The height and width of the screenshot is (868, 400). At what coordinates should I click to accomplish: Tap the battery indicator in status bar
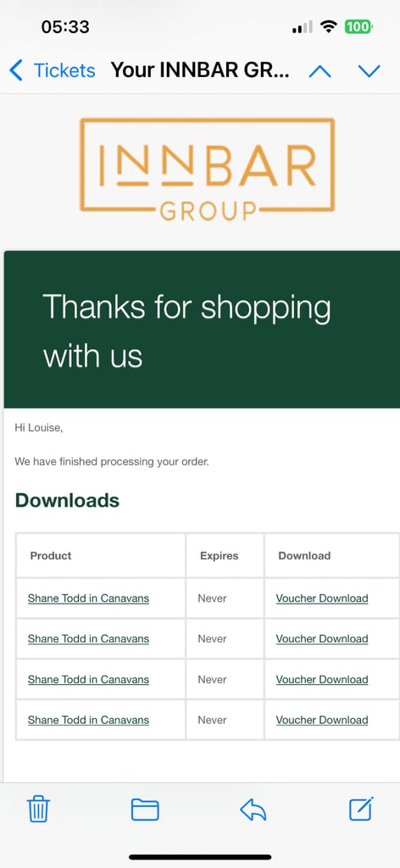click(x=358, y=26)
